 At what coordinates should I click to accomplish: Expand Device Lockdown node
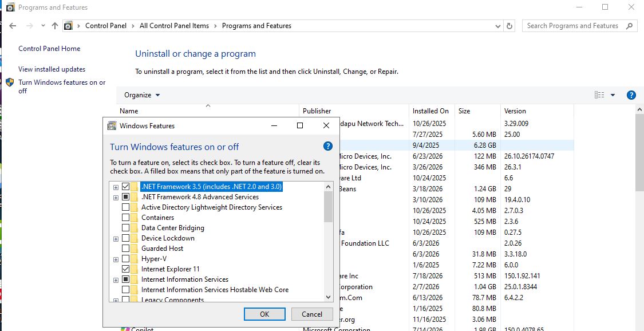pos(116,239)
